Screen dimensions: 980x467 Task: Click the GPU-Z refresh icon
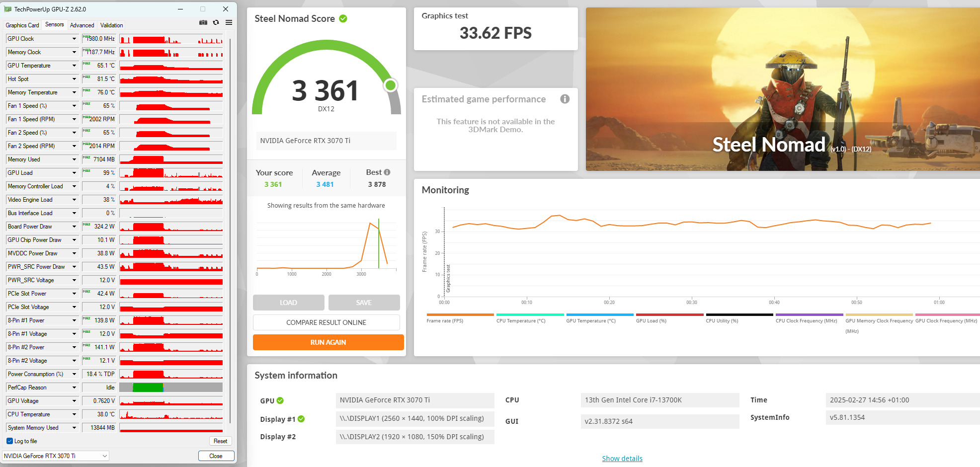216,22
